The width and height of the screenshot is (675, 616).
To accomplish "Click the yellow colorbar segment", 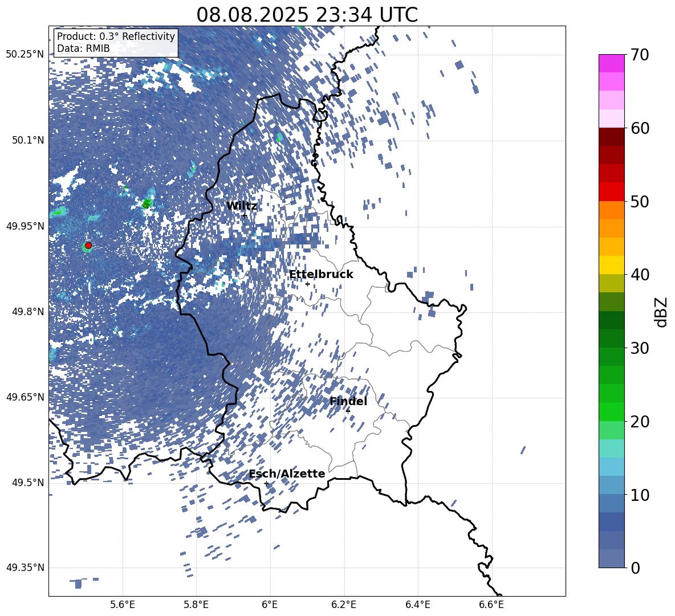I will click(611, 266).
